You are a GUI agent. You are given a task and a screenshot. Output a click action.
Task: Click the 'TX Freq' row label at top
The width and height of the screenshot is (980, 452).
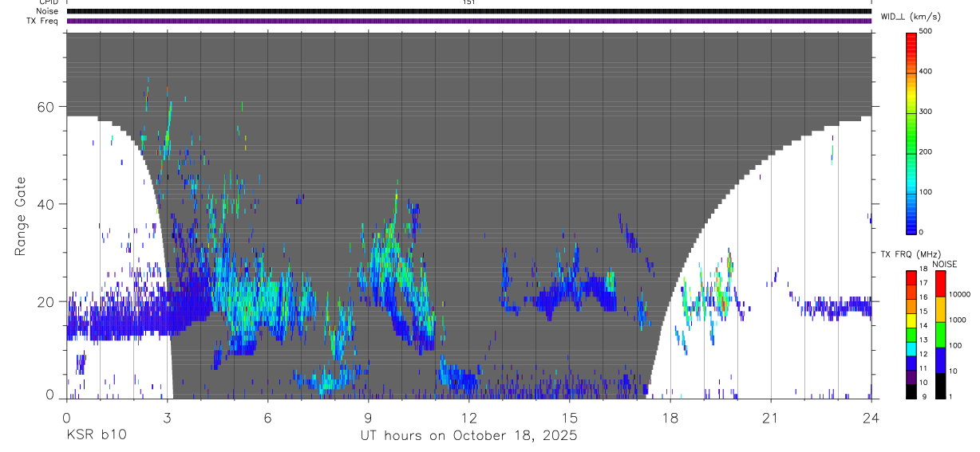[x=43, y=21]
